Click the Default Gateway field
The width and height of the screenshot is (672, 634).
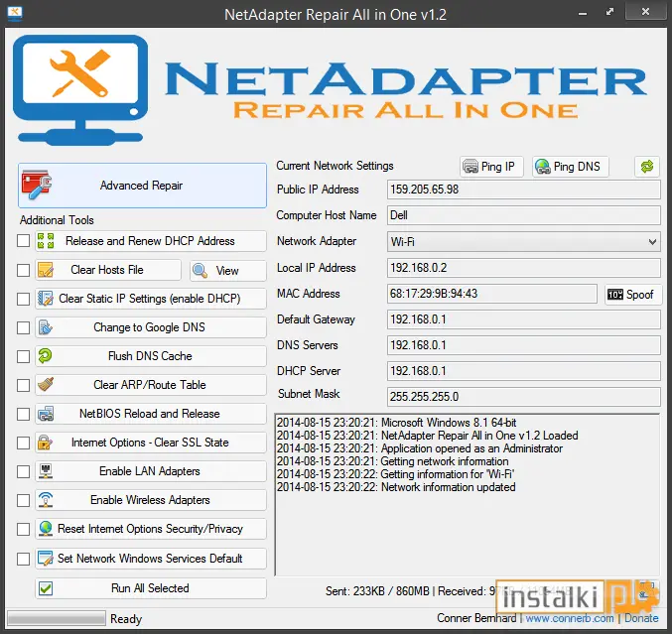click(523, 319)
